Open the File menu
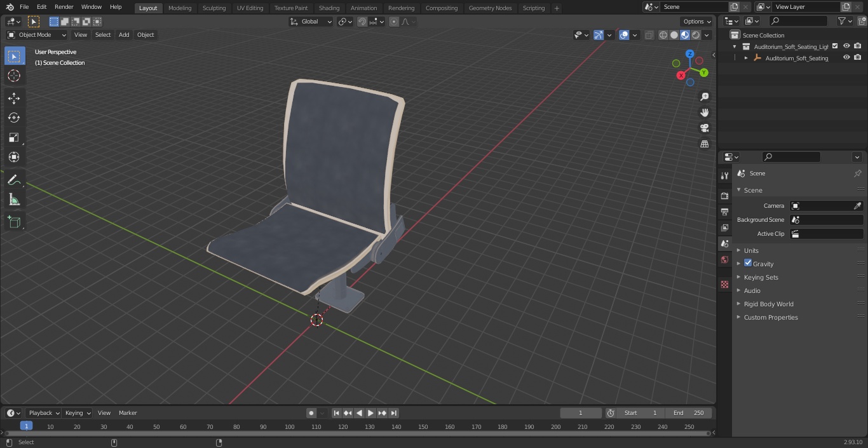The height and width of the screenshot is (448, 868). (24, 7)
